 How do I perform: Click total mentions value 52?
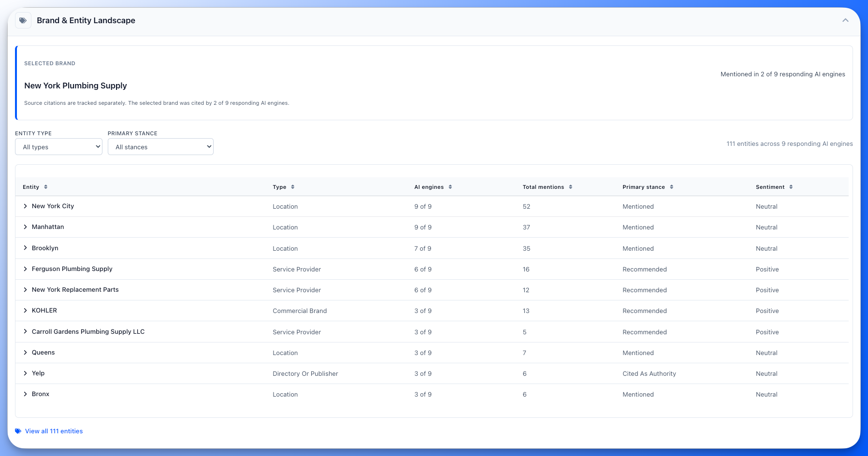(x=526, y=207)
